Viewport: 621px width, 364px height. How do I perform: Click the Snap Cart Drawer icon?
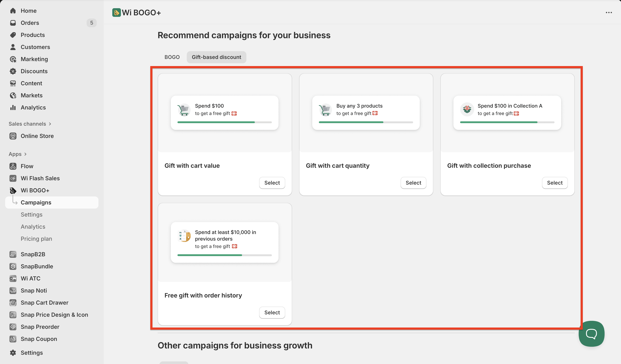pos(13,303)
